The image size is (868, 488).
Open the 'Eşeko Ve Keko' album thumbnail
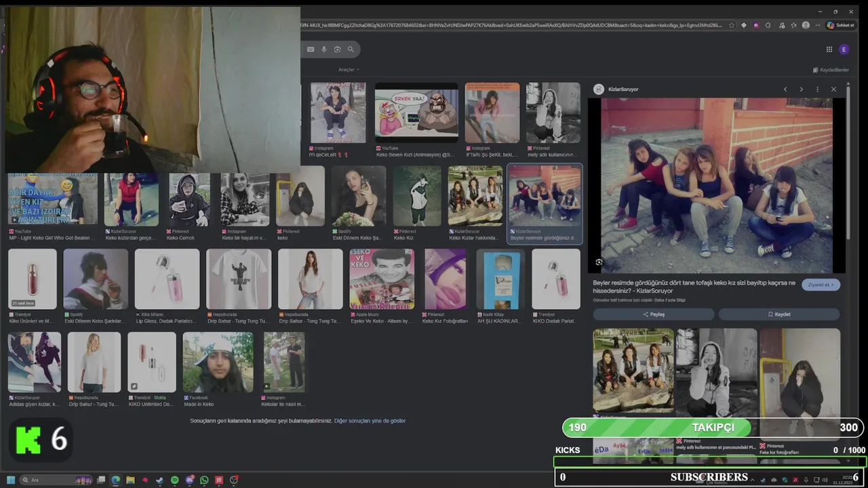pyautogui.click(x=382, y=279)
